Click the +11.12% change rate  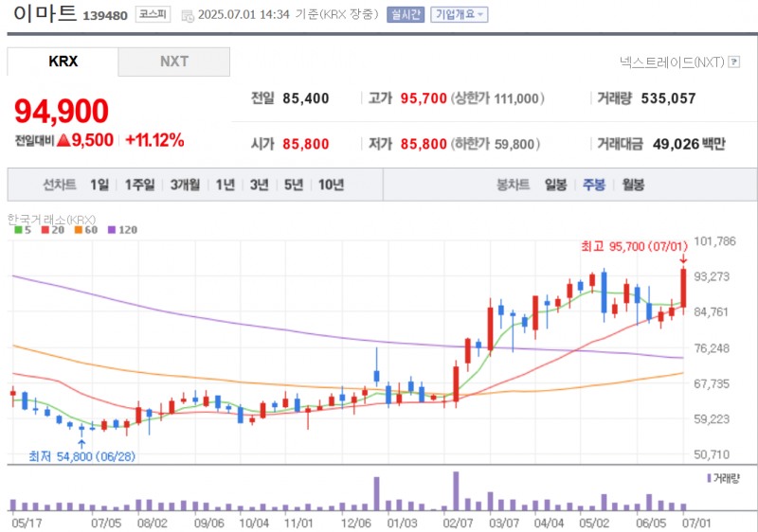(x=154, y=140)
